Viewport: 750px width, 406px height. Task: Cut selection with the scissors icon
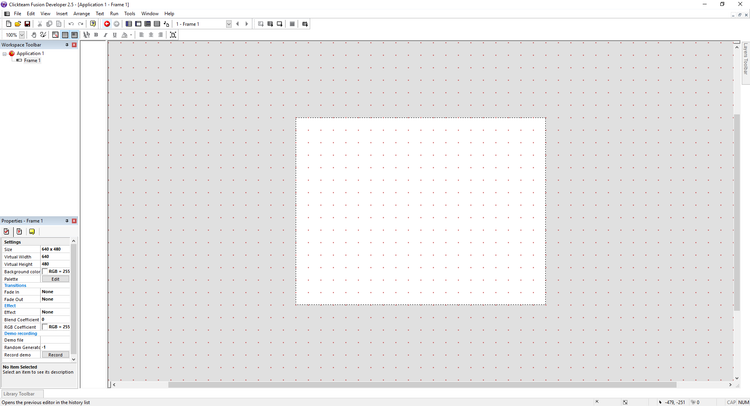40,24
